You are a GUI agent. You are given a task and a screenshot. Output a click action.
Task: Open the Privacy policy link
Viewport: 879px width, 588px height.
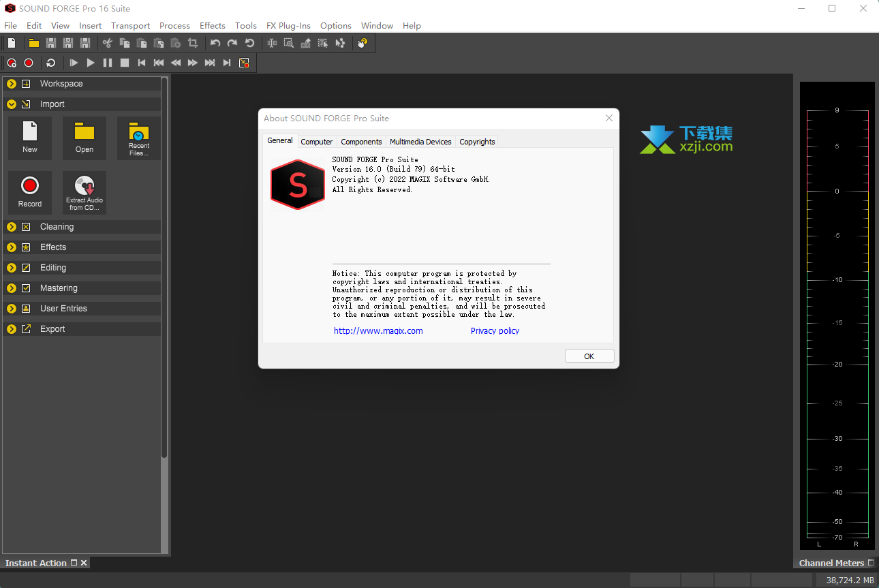[x=495, y=330]
